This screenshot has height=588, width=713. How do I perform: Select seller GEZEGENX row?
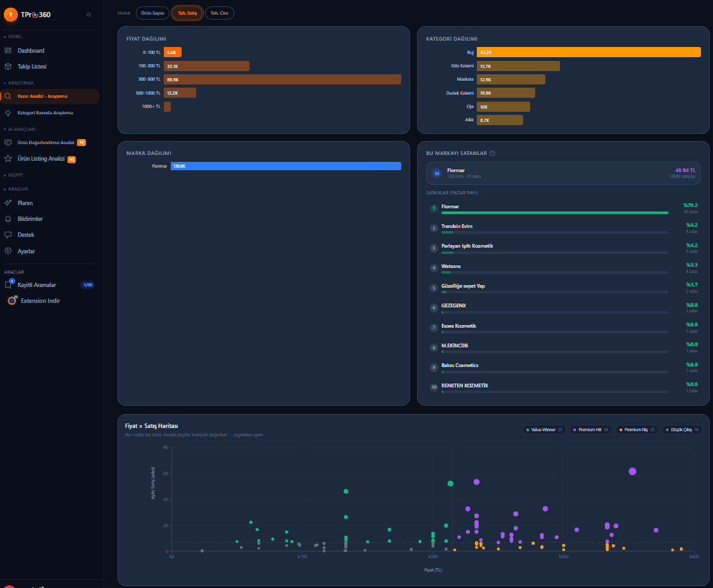pyautogui.click(x=563, y=308)
